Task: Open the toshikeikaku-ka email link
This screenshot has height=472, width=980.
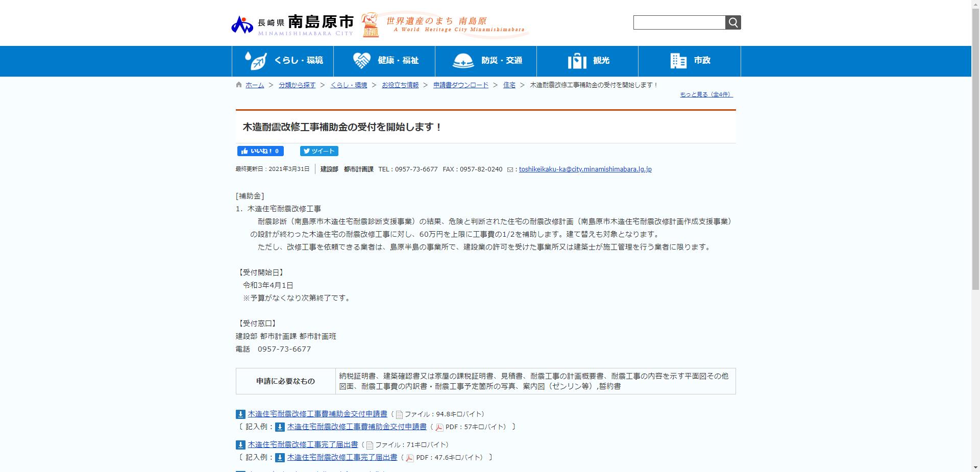Action: [584, 169]
